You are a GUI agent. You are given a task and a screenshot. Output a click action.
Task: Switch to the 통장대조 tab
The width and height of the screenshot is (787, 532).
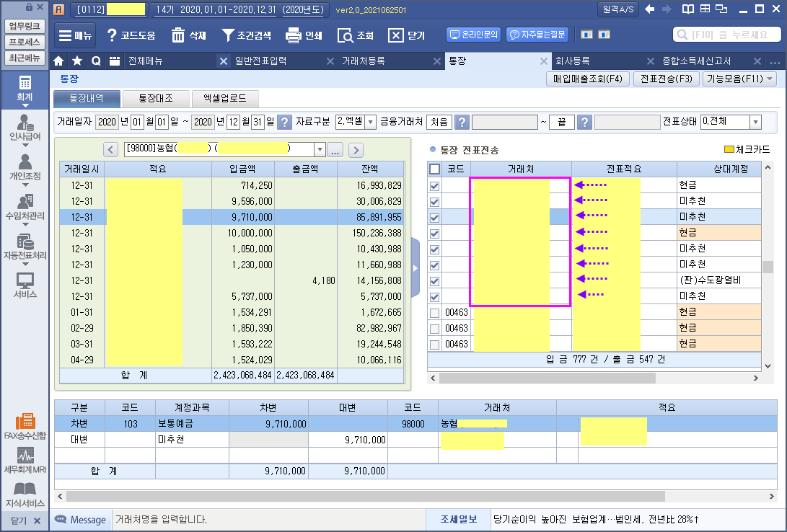pyautogui.click(x=155, y=99)
